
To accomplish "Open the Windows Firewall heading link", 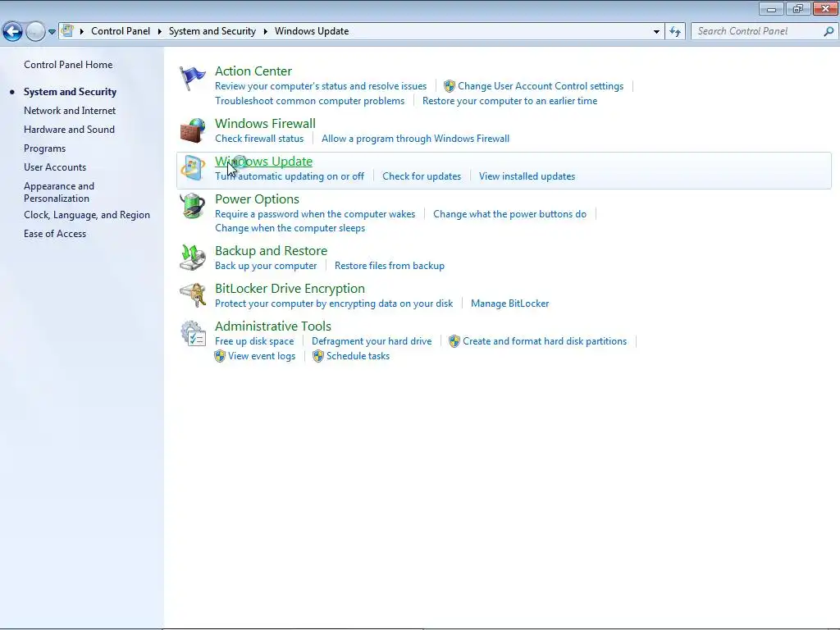I will coord(265,123).
